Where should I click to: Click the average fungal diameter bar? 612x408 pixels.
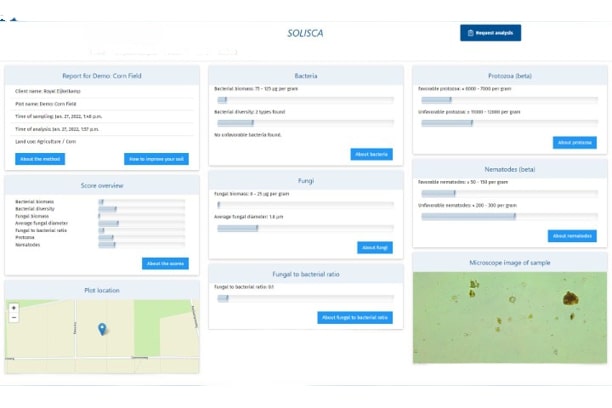(304, 228)
